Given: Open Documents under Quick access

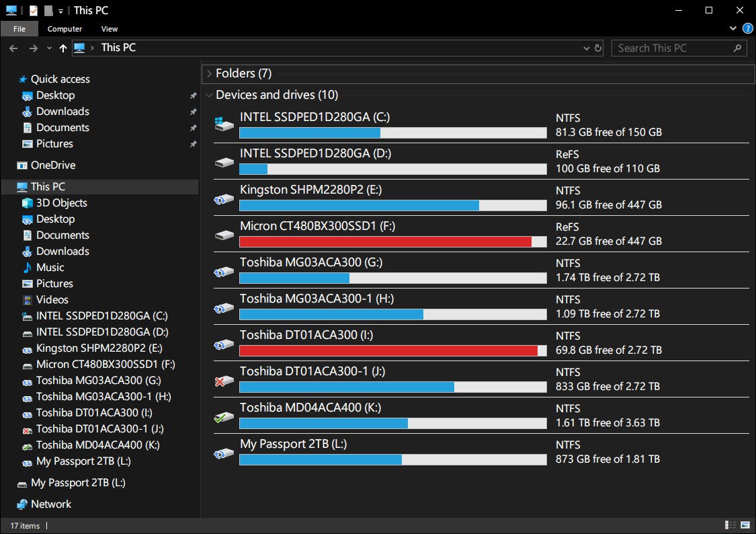Looking at the screenshot, I should coord(62,128).
